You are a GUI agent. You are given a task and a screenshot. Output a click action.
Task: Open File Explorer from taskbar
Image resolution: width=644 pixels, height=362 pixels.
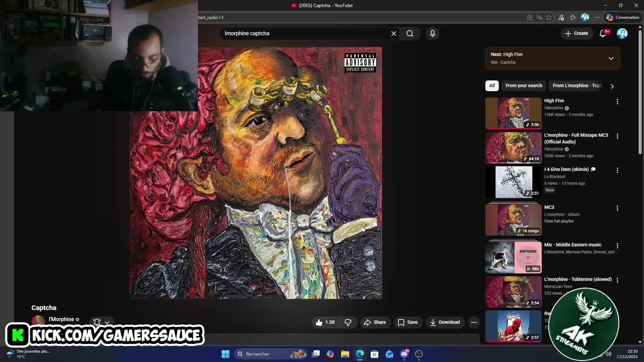click(345, 354)
